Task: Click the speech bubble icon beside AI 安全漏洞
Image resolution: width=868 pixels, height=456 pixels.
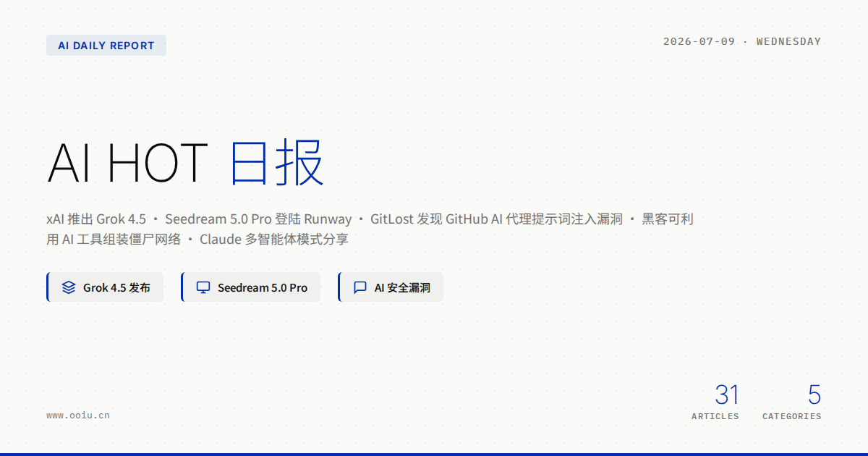Action: click(359, 287)
